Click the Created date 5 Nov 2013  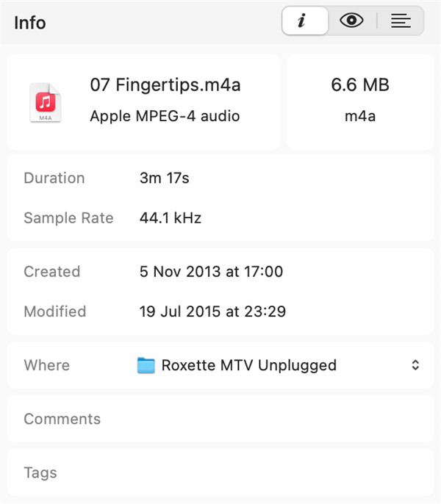211,272
